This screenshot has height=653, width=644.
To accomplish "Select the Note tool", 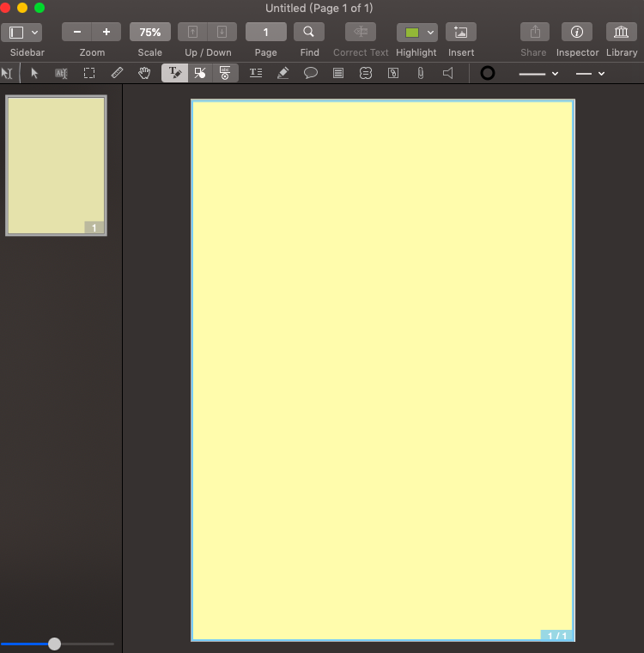I will [x=338, y=73].
